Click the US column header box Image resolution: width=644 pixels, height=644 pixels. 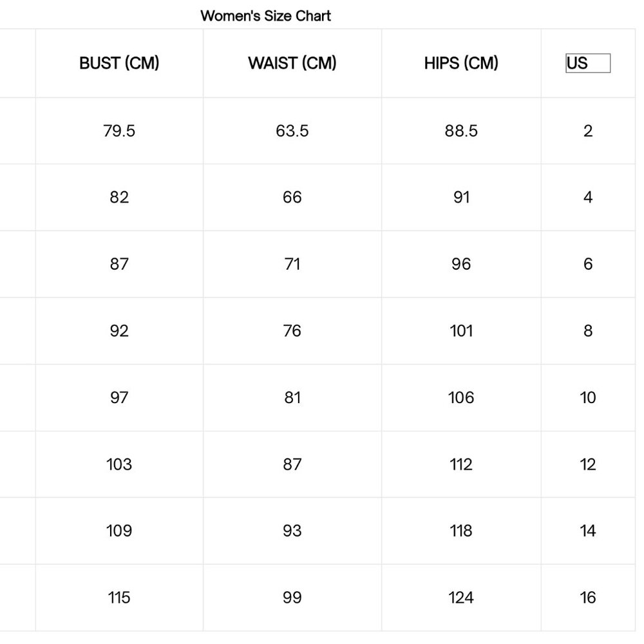[587, 63]
